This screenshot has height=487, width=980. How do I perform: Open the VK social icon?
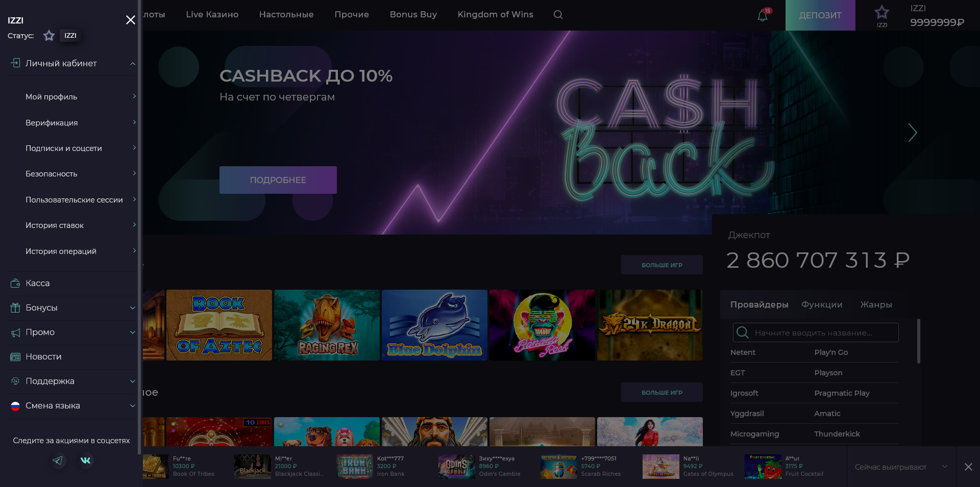pyautogui.click(x=86, y=460)
